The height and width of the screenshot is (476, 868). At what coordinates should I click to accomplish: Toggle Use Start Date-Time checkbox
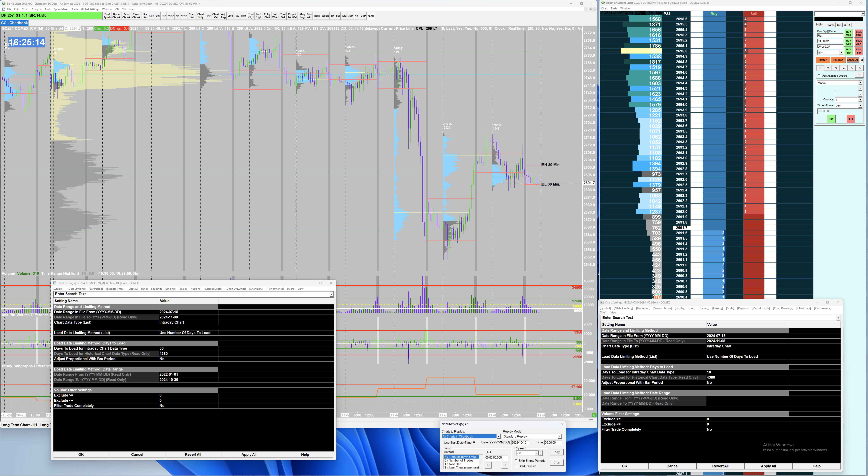point(474,443)
